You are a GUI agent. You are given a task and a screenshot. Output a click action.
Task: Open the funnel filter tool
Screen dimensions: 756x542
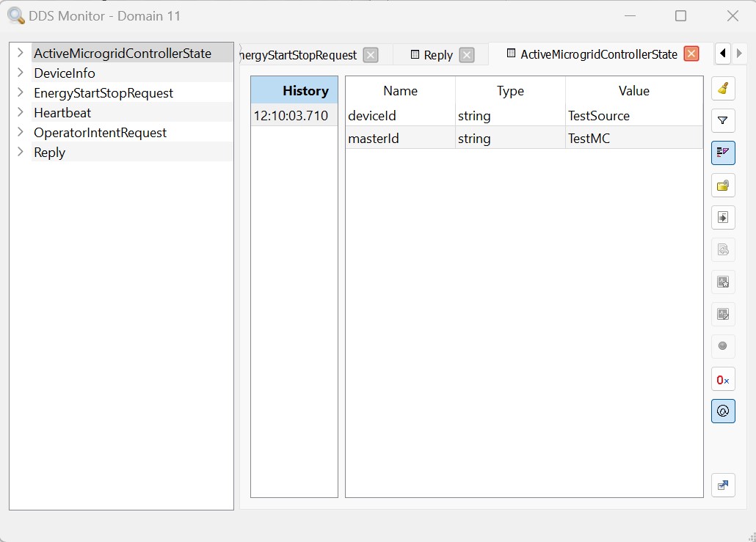point(723,121)
